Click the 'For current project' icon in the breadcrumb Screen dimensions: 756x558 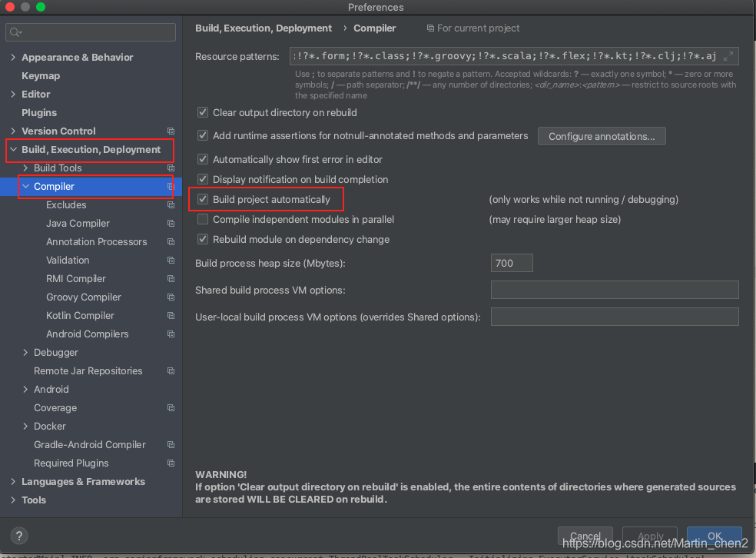click(431, 28)
